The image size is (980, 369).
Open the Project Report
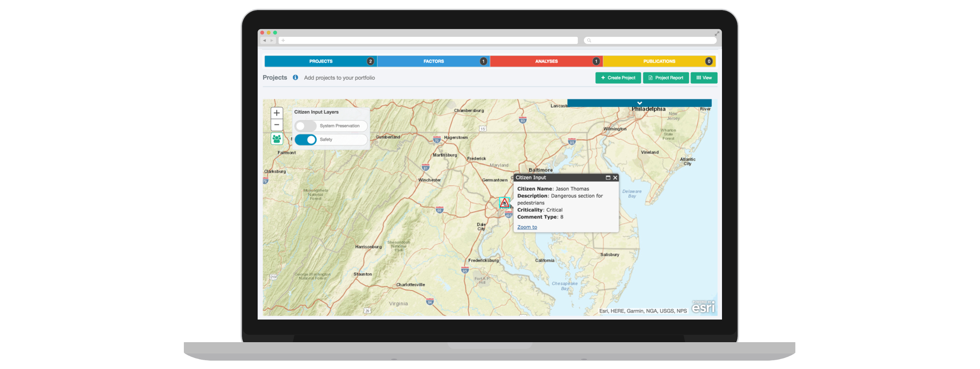[666, 78]
